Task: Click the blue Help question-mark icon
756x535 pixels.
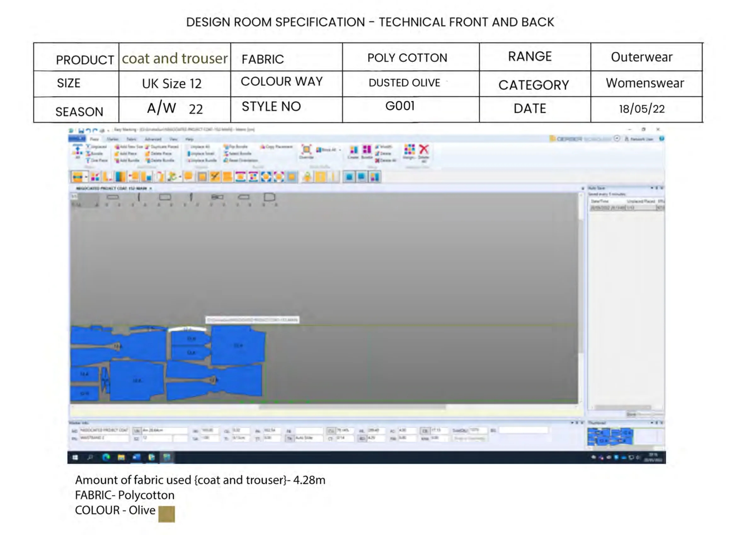Action: click(x=661, y=139)
